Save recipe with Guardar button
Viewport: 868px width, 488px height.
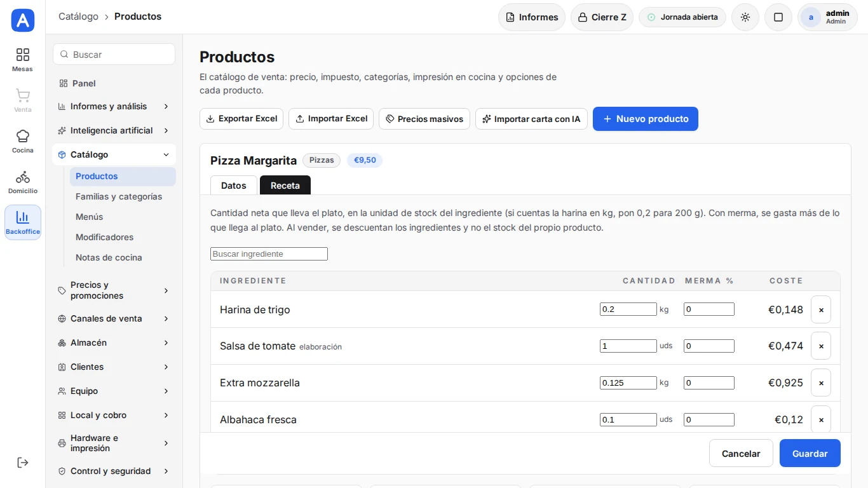point(810,453)
